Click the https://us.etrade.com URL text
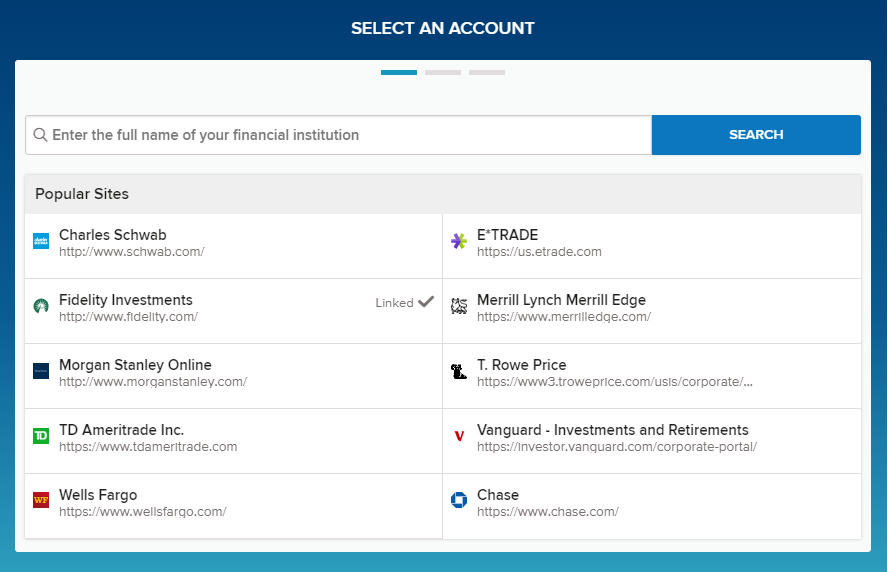This screenshot has width=888, height=572. click(x=539, y=252)
